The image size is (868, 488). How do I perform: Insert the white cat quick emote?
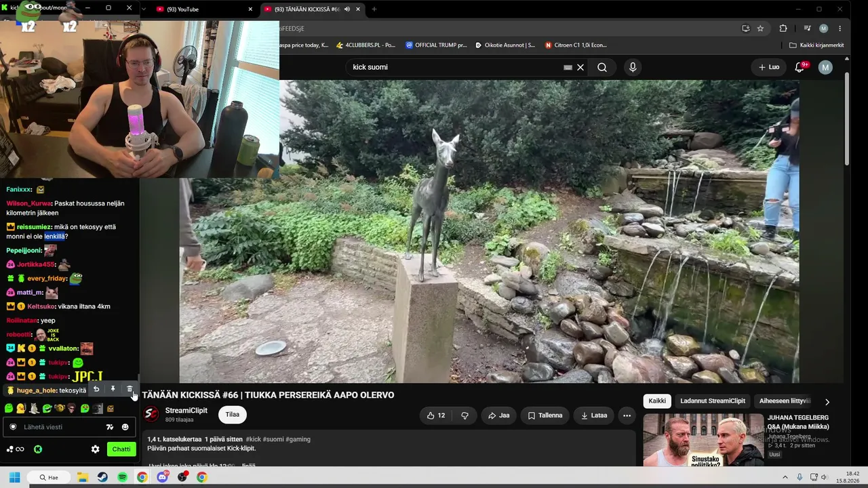pos(33,408)
